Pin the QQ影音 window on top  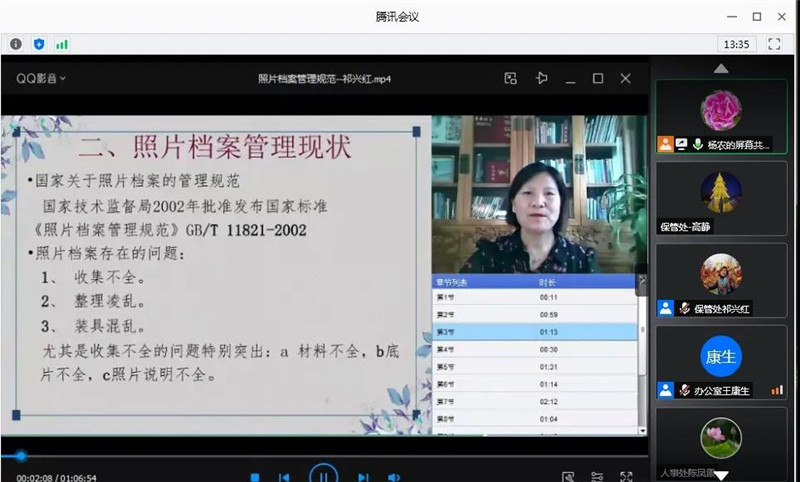click(541, 79)
